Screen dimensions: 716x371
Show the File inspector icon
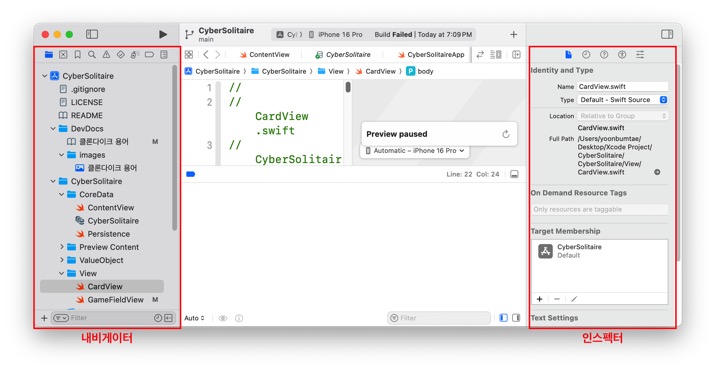pos(569,54)
